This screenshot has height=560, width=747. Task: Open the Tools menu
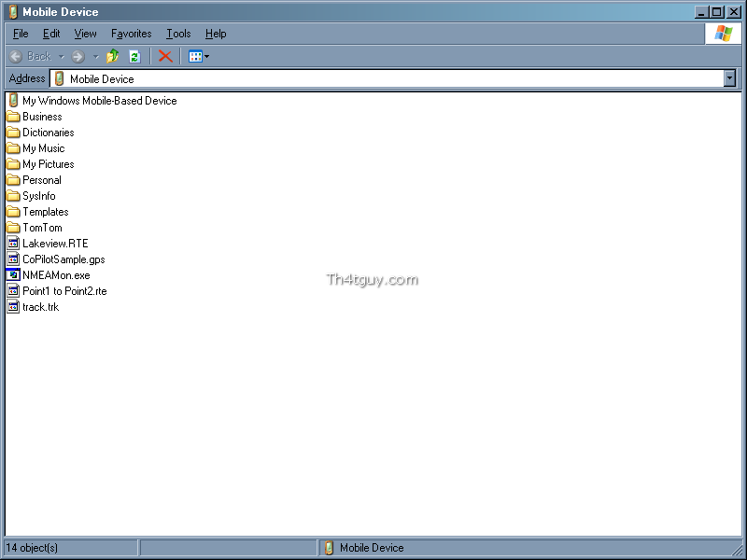click(178, 34)
